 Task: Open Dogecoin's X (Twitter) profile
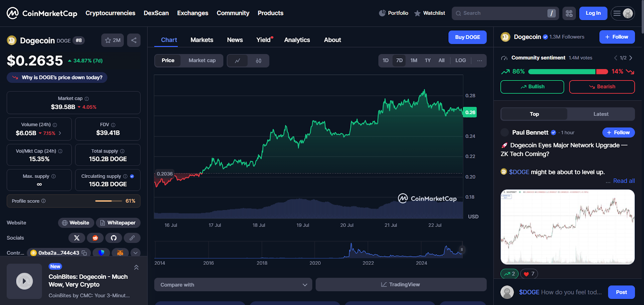(76, 238)
